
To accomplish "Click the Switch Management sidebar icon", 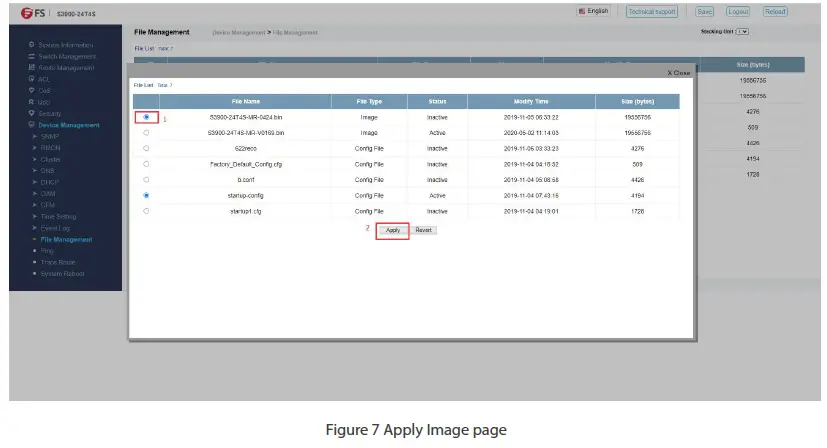I will (32, 57).
